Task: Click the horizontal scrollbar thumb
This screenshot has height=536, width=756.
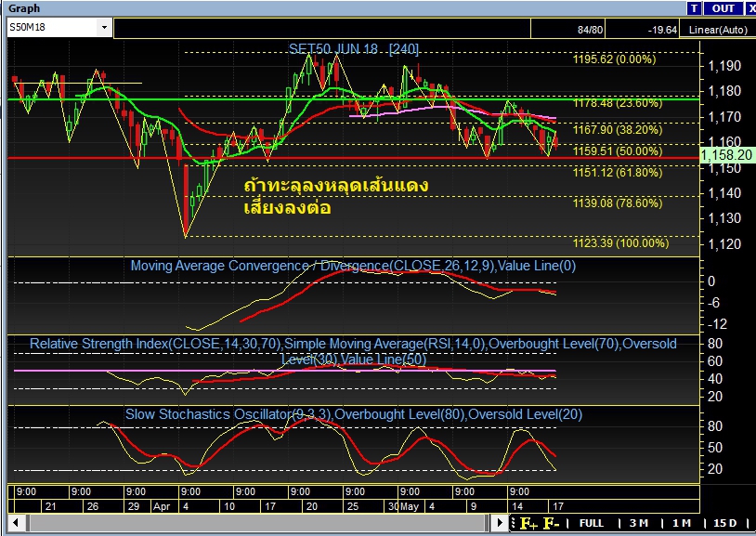Action: coord(258,522)
